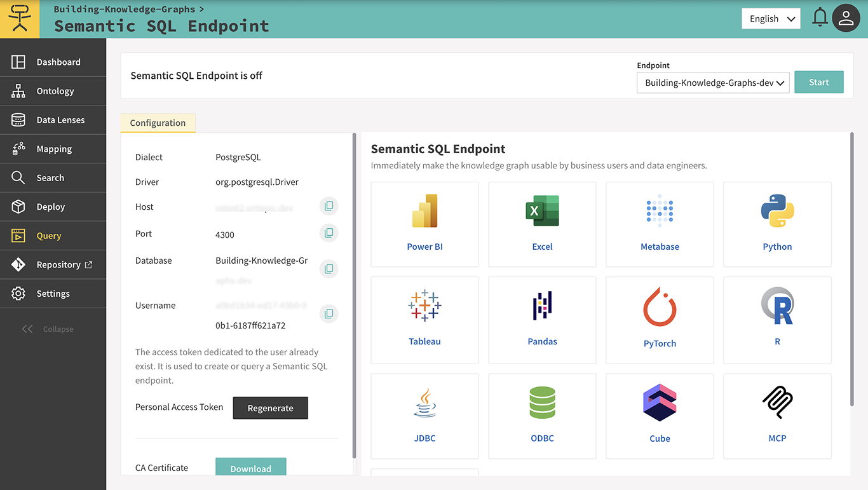Open the Power BI connector card
Screen dimensions: 868x490
pyautogui.click(x=424, y=224)
